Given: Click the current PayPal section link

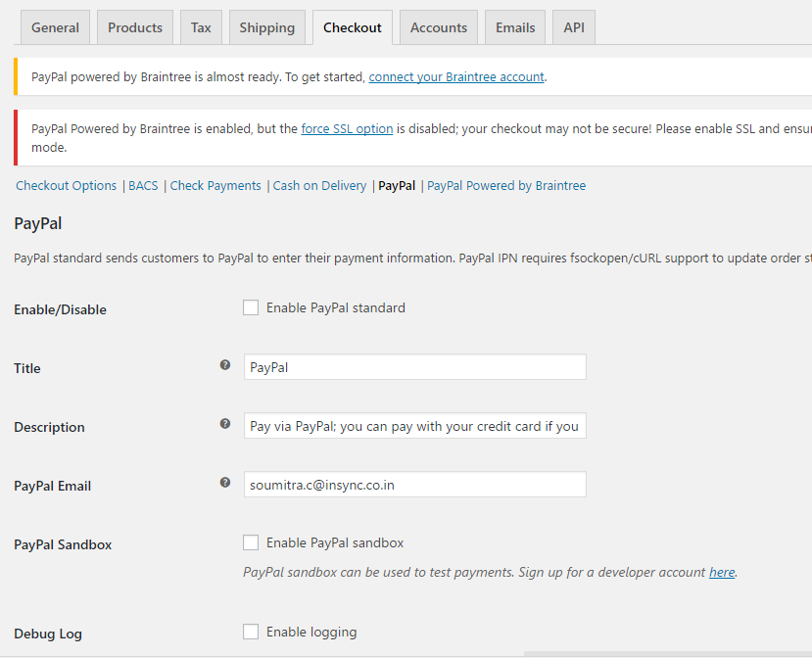Looking at the screenshot, I should [397, 186].
